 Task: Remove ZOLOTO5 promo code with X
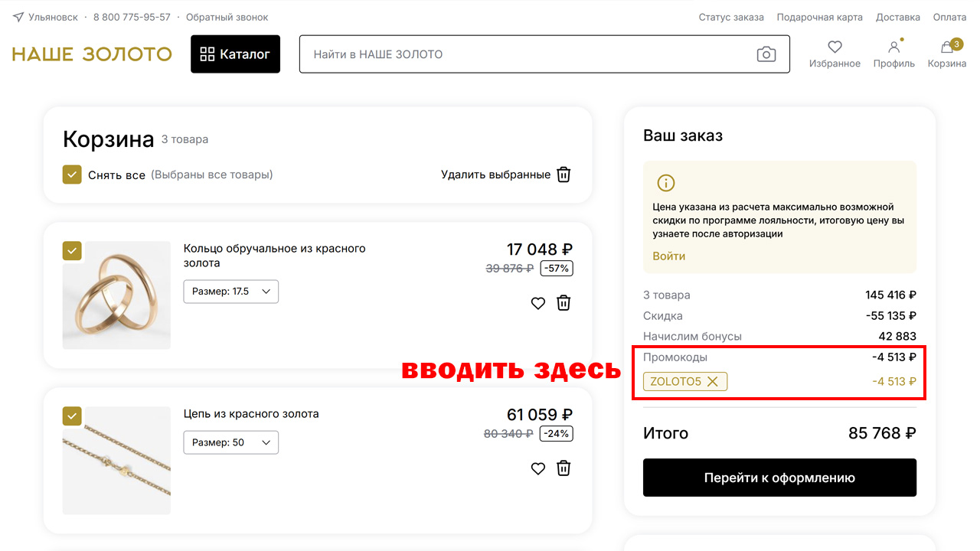(713, 381)
